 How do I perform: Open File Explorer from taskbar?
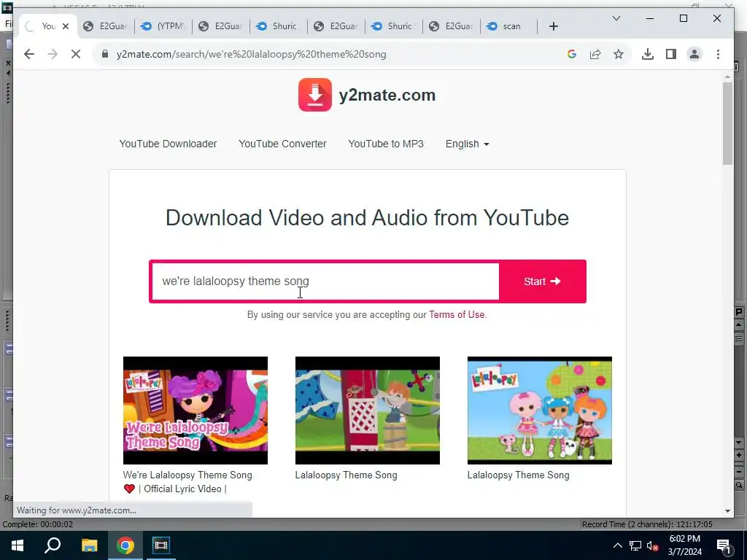click(x=89, y=545)
